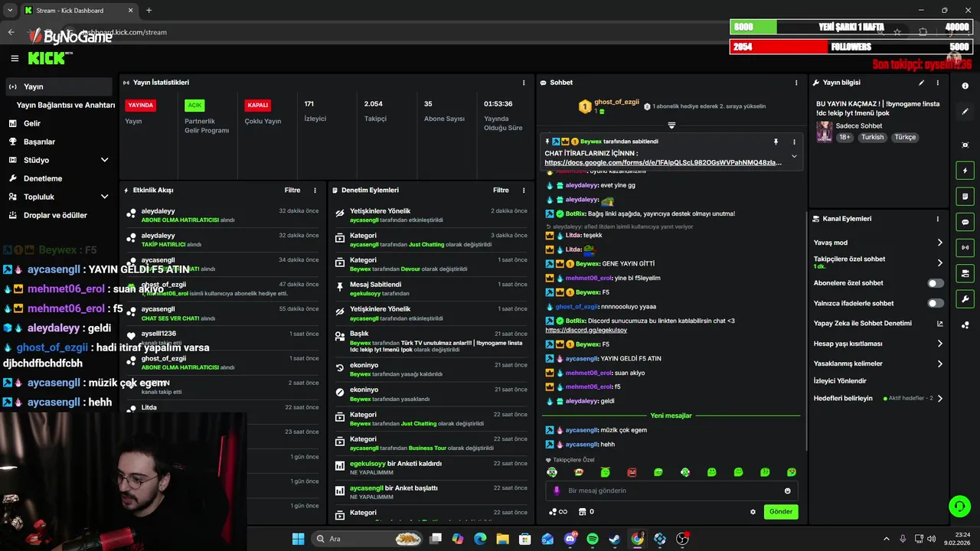Click the 18+ tag in Yayın bilgisi
Image resolution: width=980 pixels, height=551 pixels.
coord(844,137)
